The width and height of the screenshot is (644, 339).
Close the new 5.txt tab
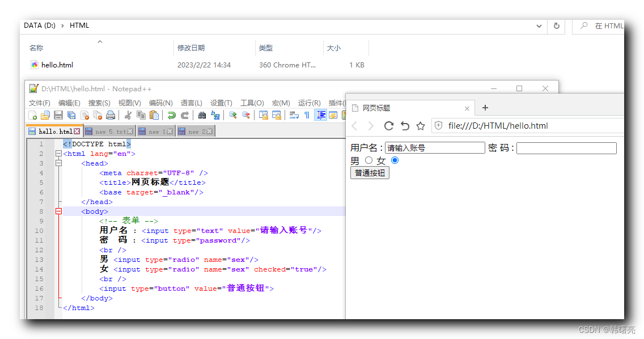(x=130, y=132)
